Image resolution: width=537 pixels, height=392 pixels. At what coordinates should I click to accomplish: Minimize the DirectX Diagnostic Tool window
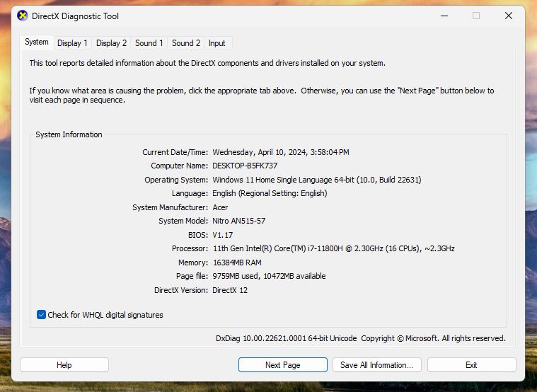click(444, 16)
